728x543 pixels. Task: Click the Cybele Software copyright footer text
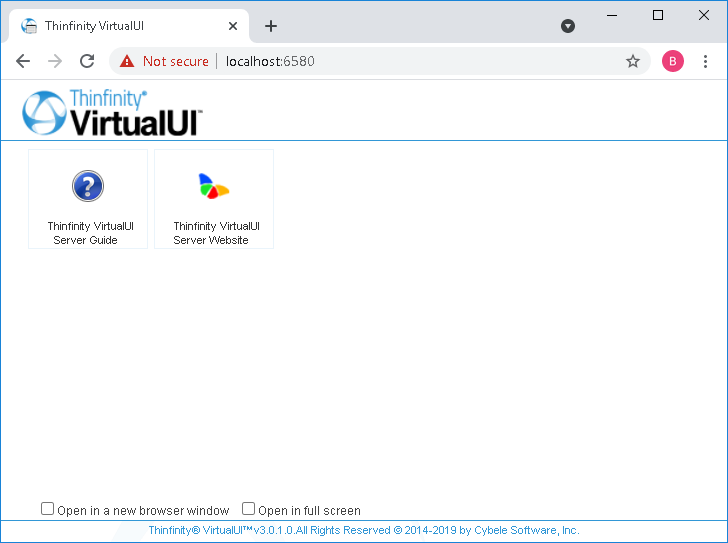pos(364,530)
